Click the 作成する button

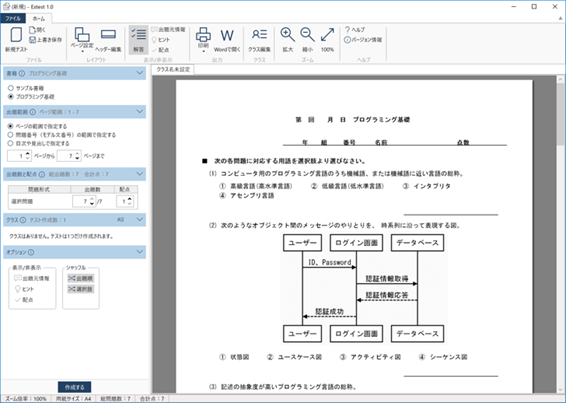(x=74, y=387)
